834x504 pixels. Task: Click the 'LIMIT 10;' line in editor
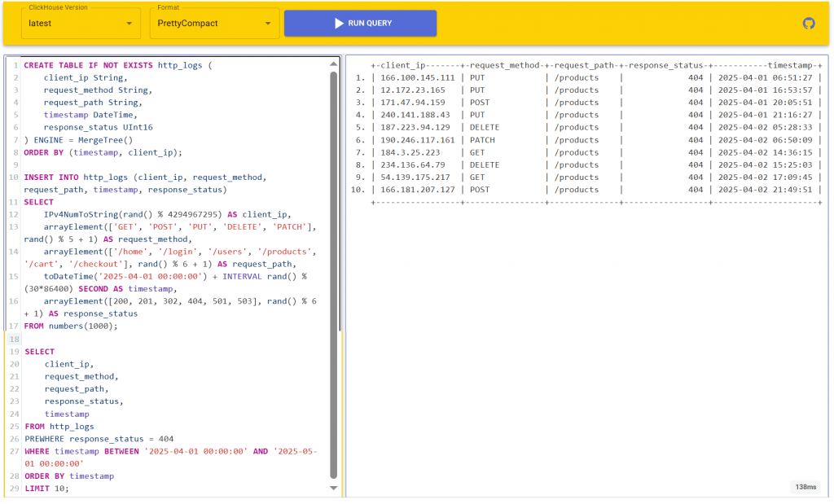coord(47,489)
